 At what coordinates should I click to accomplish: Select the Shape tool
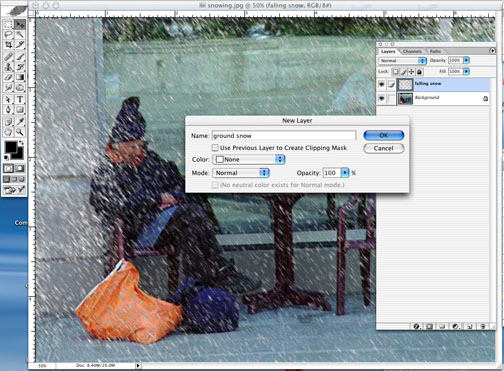[x=20, y=110]
